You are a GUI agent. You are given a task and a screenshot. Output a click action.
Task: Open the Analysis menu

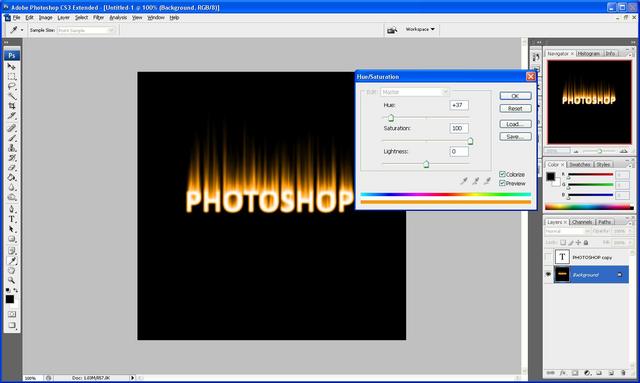[x=118, y=18]
